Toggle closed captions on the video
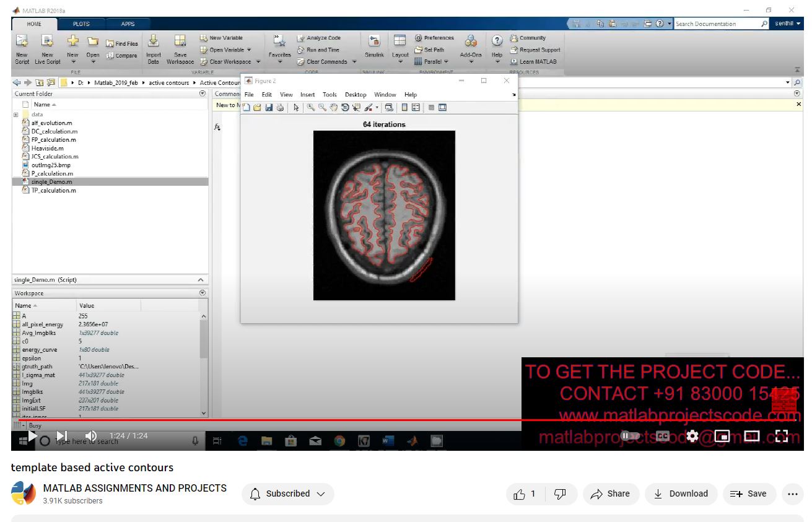The height and width of the screenshot is (522, 812). (662, 436)
